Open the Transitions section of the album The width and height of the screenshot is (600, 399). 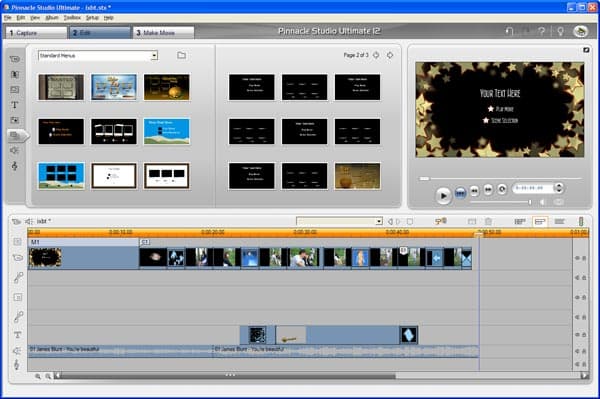click(15, 74)
